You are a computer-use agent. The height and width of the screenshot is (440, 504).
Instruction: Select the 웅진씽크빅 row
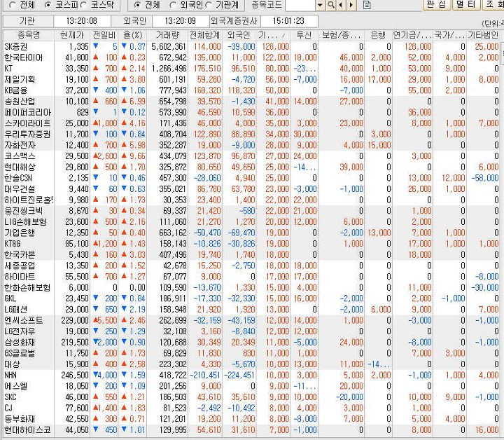click(x=251, y=211)
